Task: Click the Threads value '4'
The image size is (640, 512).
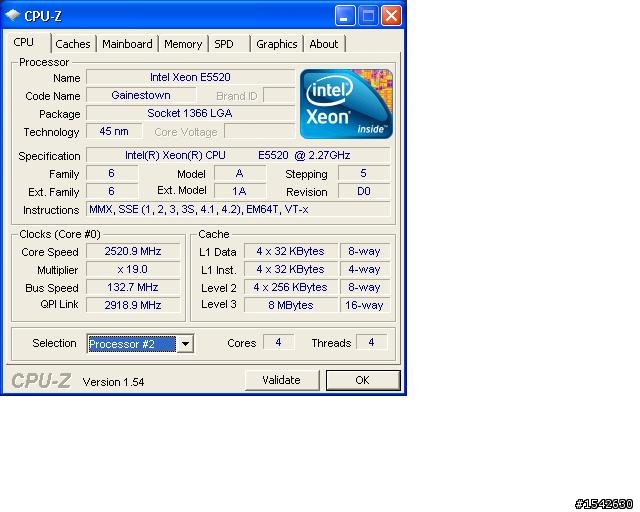Action: (x=371, y=342)
